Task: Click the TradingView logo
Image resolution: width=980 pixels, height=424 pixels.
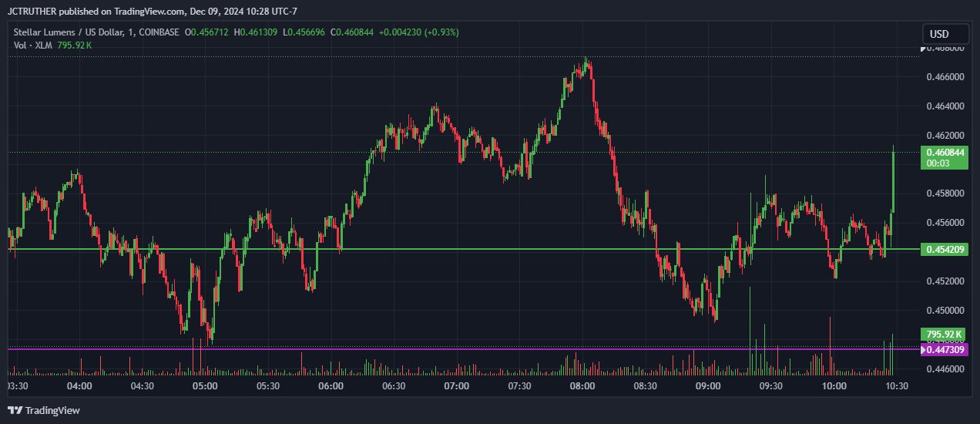Action: point(44,410)
